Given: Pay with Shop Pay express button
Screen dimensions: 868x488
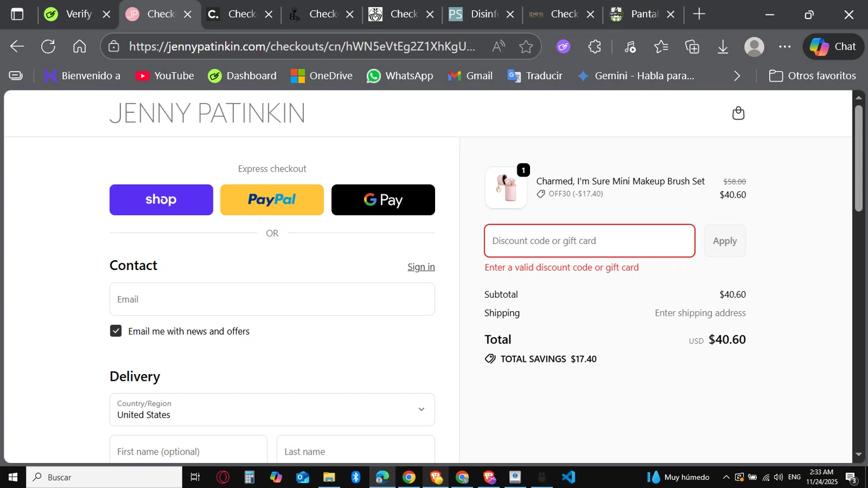Looking at the screenshot, I should click(161, 200).
